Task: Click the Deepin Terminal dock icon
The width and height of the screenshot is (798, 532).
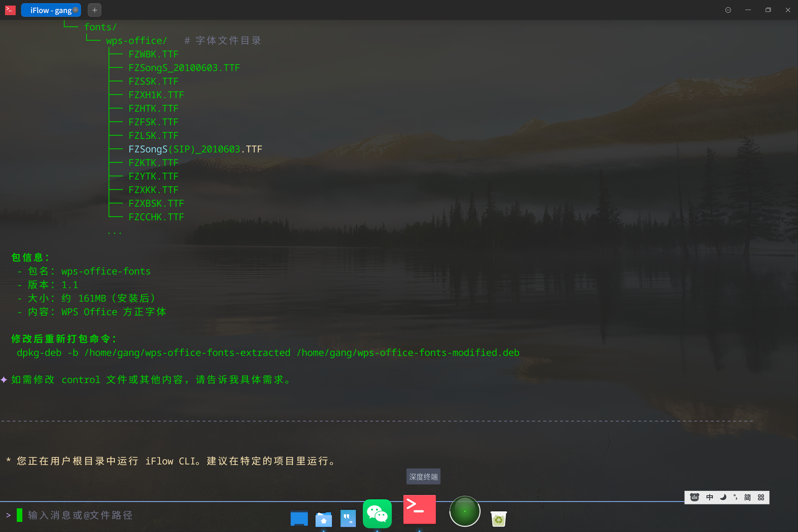Action: click(419, 509)
